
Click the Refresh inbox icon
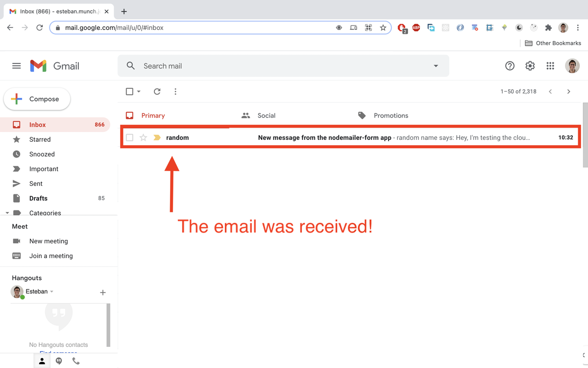(157, 91)
